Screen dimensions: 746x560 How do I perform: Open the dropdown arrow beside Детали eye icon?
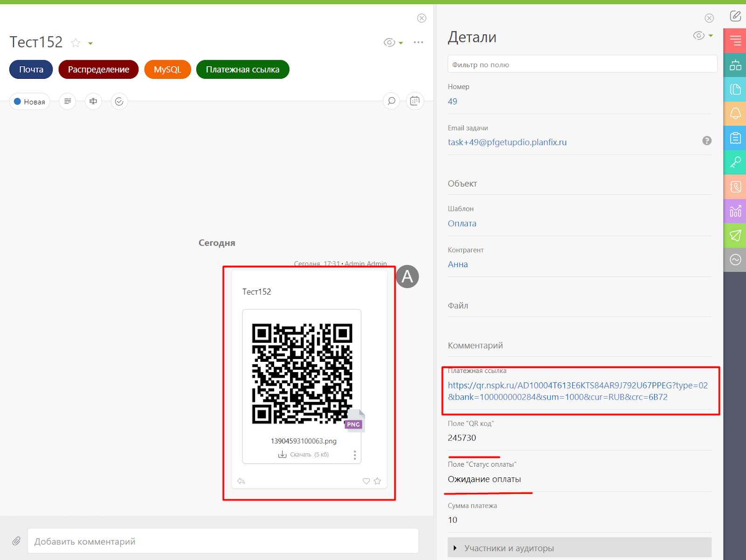(x=711, y=35)
